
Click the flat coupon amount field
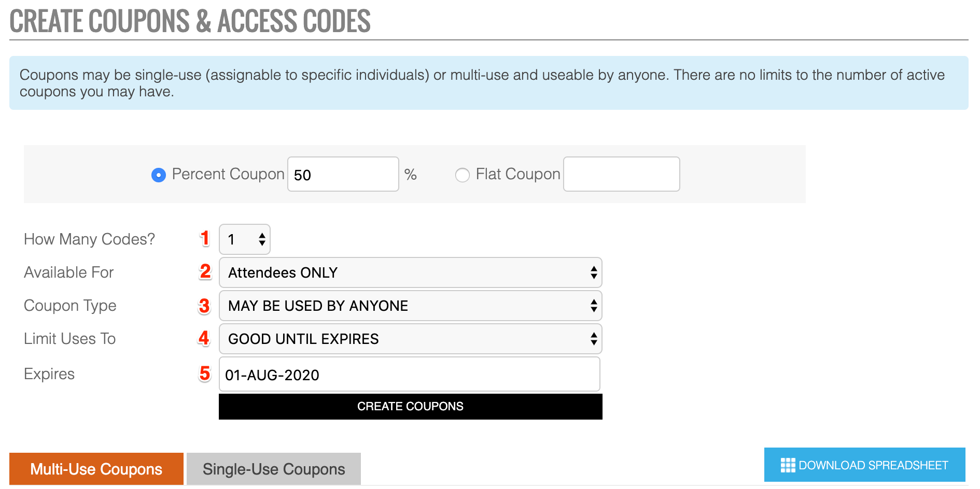(x=622, y=174)
